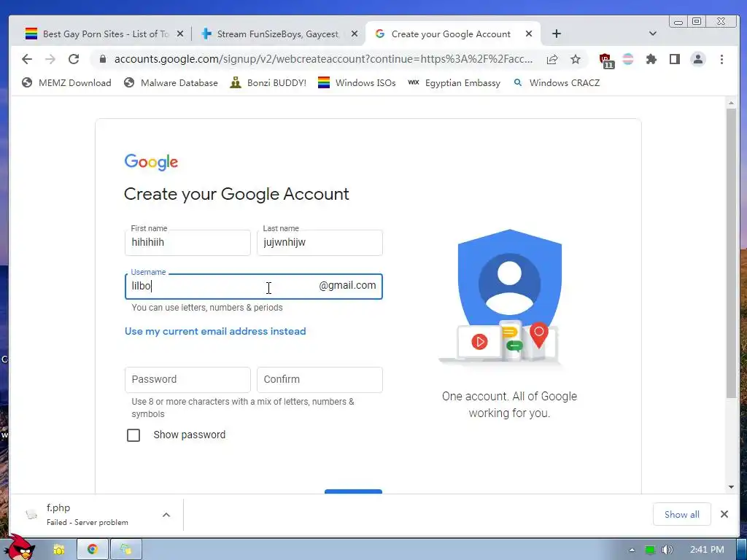The width and height of the screenshot is (747, 560).
Task: Show hidden tray icons arrow
Action: (x=632, y=550)
